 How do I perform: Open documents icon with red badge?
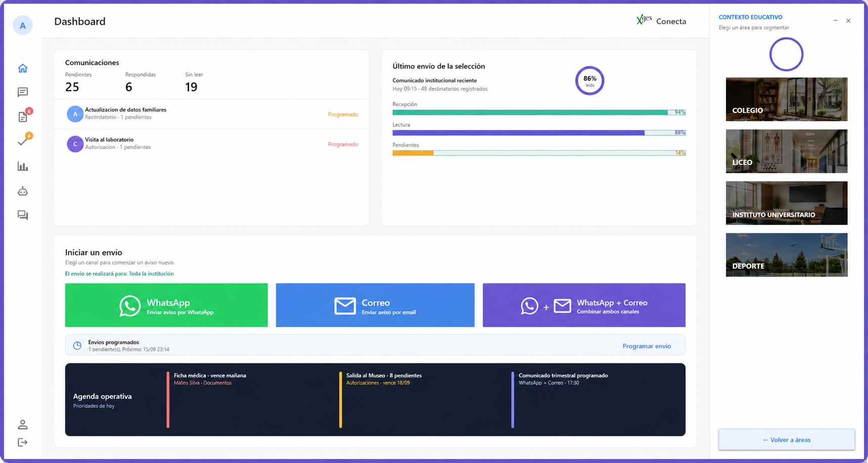(23, 117)
